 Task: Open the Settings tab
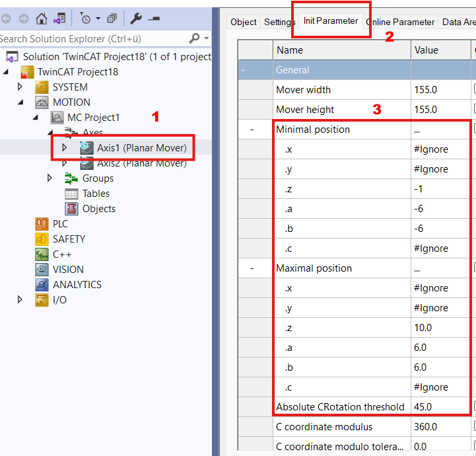(x=279, y=22)
